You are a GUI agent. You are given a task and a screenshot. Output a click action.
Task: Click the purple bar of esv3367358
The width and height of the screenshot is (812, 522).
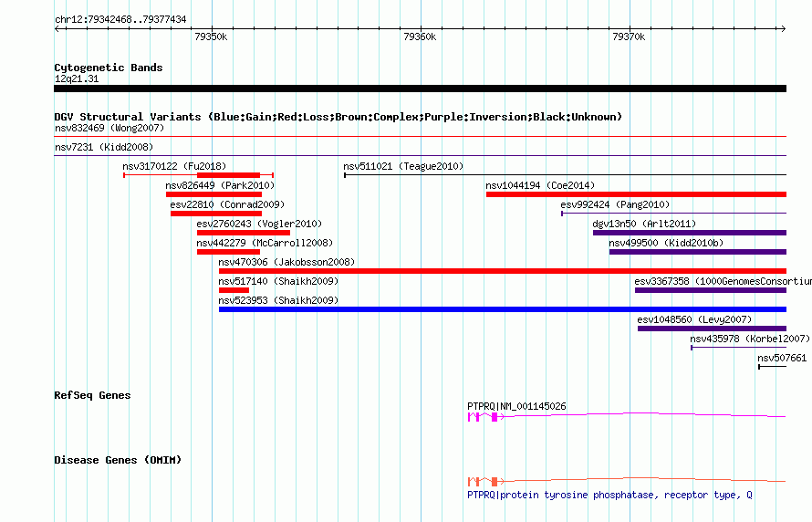[x=711, y=290]
